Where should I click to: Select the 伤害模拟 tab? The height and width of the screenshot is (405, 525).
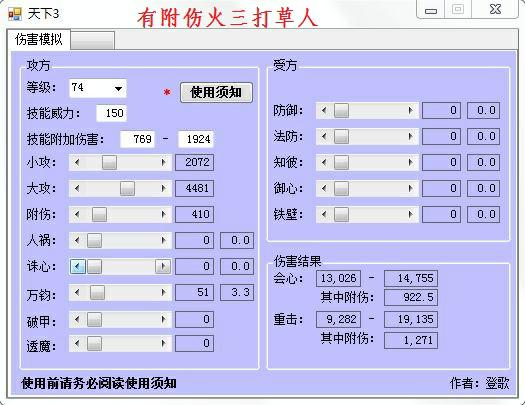point(39,39)
